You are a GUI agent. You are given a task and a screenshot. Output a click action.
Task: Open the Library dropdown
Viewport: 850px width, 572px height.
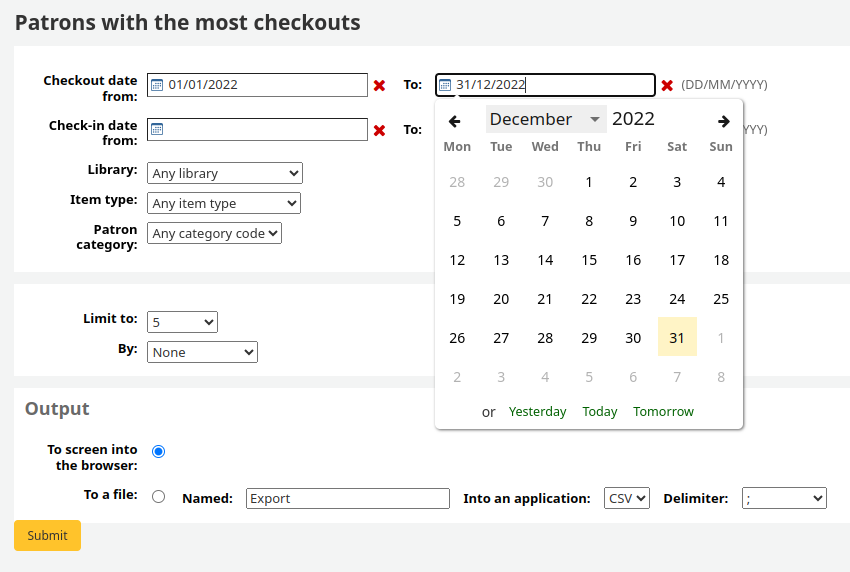224,173
